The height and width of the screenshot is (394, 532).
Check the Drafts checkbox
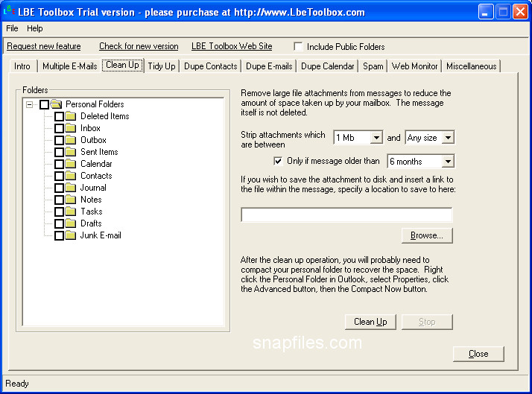click(x=59, y=223)
